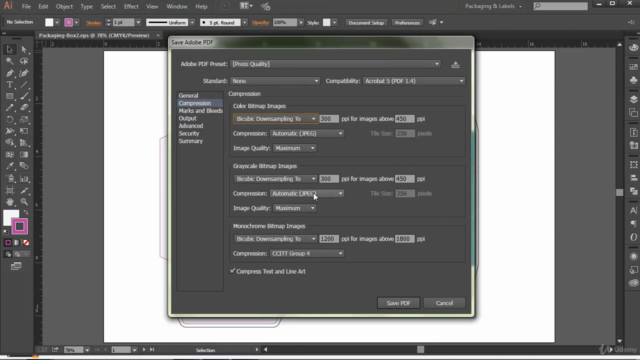This screenshot has height=360, width=640.
Task: Open the Packaging & Labels workspace switcher
Action: 493,6
